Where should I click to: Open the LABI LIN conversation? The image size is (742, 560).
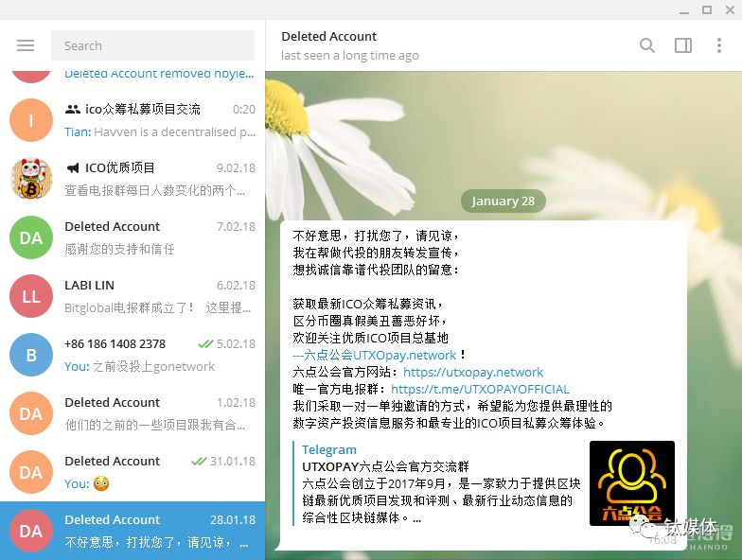132,296
